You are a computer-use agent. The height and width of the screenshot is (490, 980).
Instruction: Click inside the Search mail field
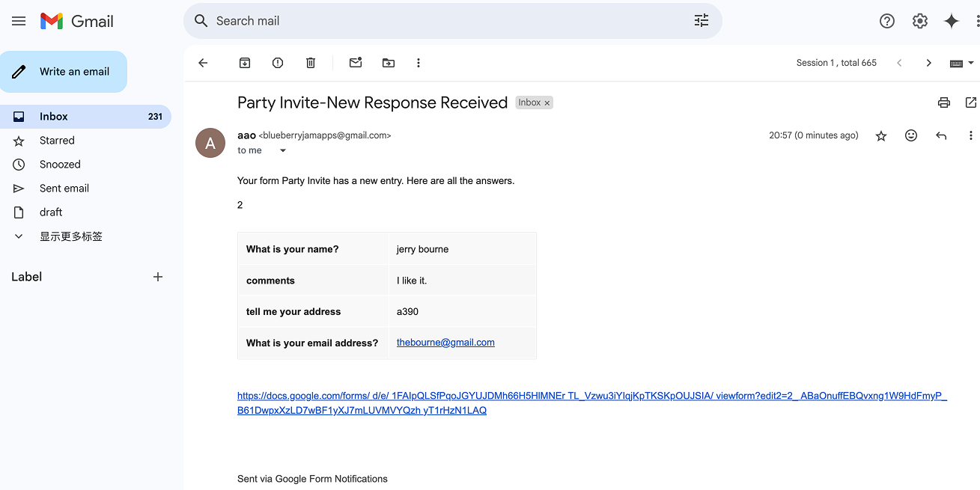click(x=449, y=21)
